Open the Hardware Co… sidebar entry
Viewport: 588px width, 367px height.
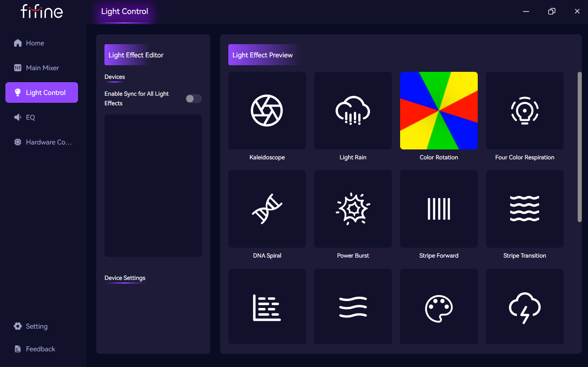(x=42, y=142)
